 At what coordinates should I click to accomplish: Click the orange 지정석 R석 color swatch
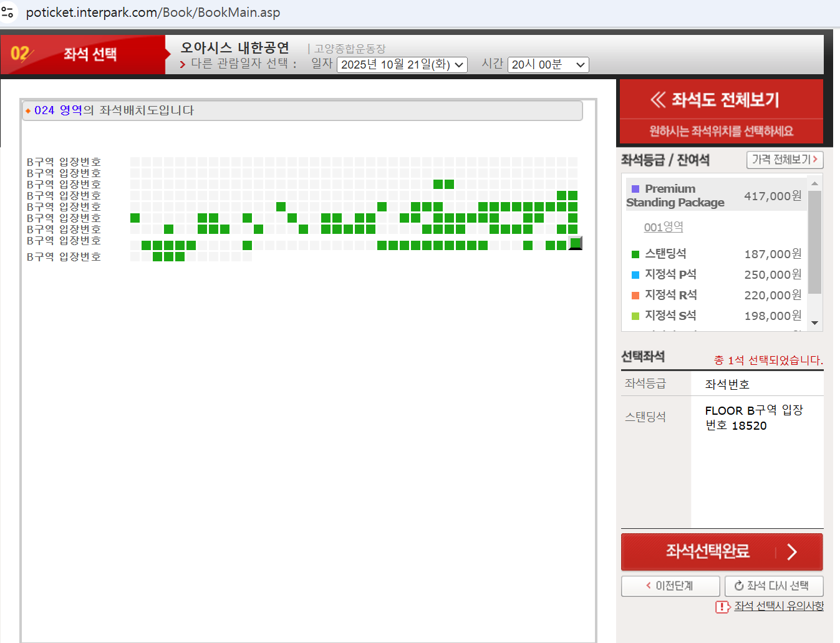[x=635, y=296]
